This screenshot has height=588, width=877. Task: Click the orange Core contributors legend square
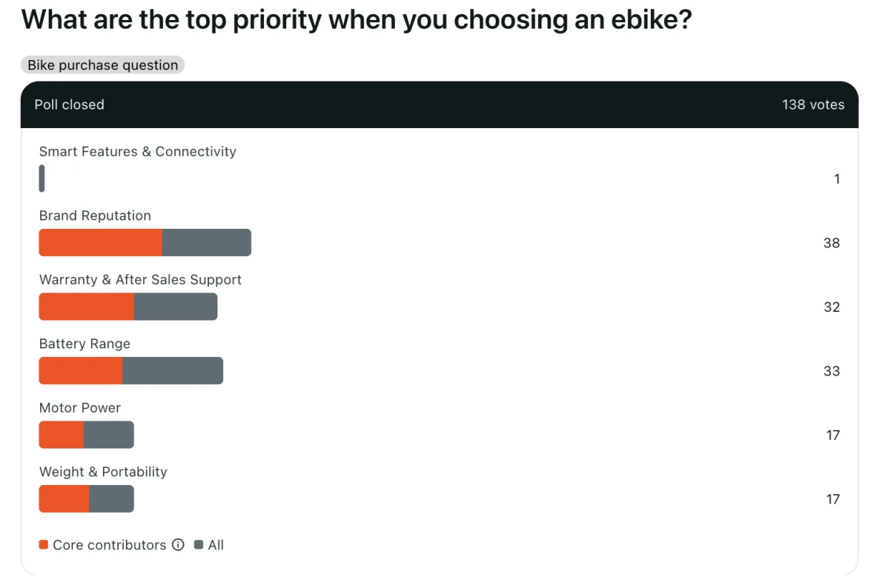pyautogui.click(x=44, y=544)
